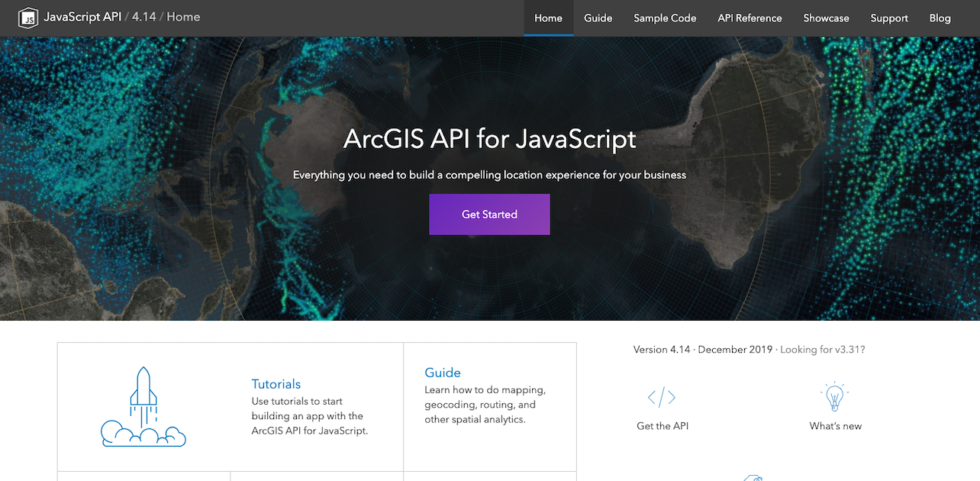
Task: Click the Get the API text link
Action: (662, 426)
